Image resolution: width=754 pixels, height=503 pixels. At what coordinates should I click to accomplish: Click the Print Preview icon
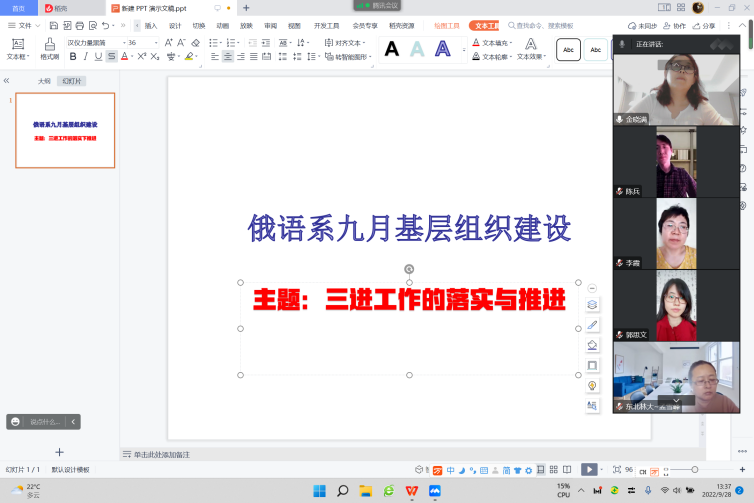coord(93,25)
